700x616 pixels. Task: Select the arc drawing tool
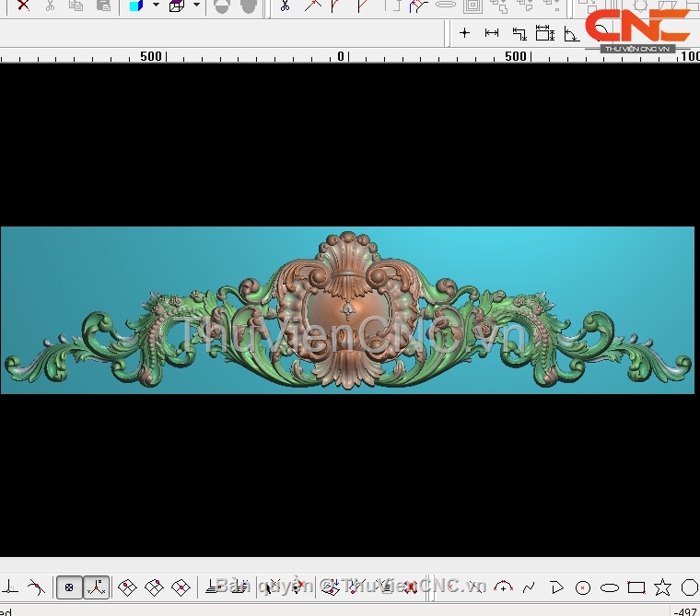[x=503, y=587]
